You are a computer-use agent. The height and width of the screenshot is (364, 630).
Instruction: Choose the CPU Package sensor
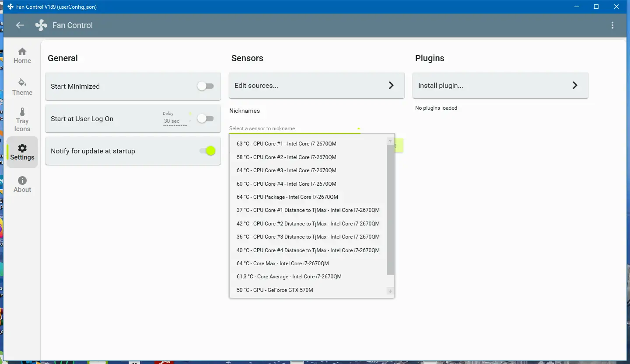pos(308,197)
